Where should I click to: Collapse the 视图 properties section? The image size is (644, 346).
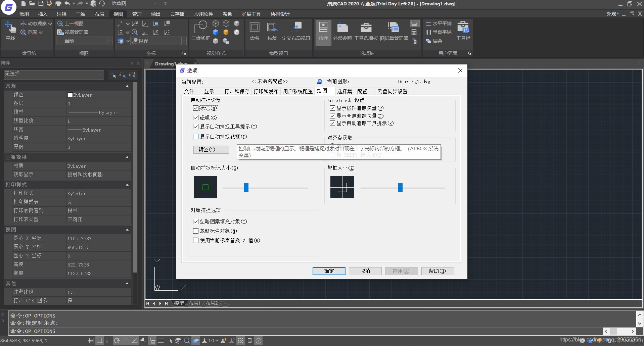point(127,230)
